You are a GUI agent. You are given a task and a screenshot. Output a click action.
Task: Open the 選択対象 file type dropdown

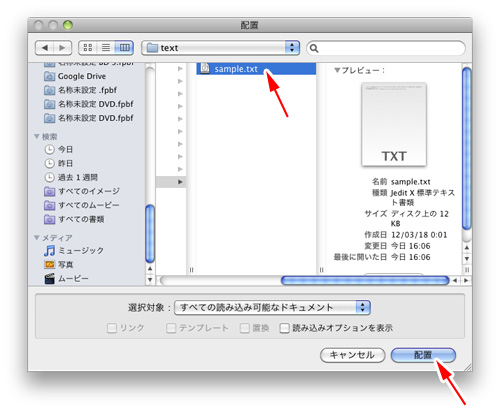[272, 307]
